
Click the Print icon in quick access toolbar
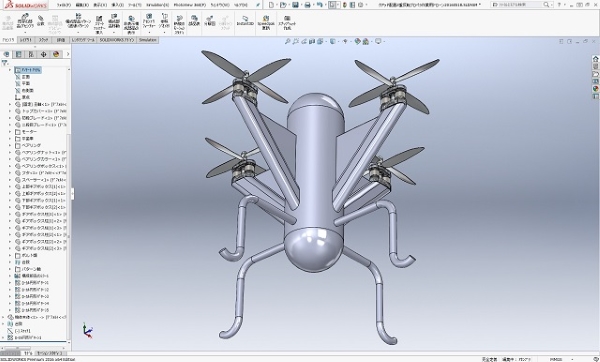coord(307,5)
